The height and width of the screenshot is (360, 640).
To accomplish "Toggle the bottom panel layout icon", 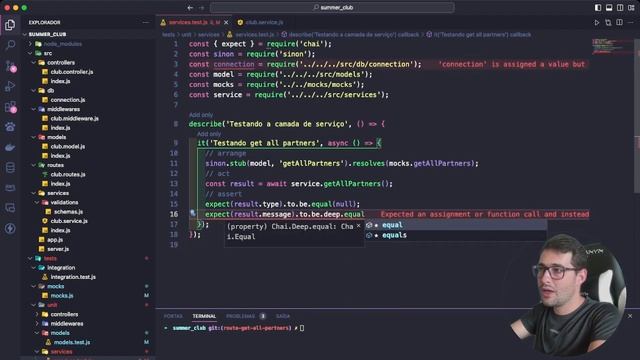I will (609, 7).
